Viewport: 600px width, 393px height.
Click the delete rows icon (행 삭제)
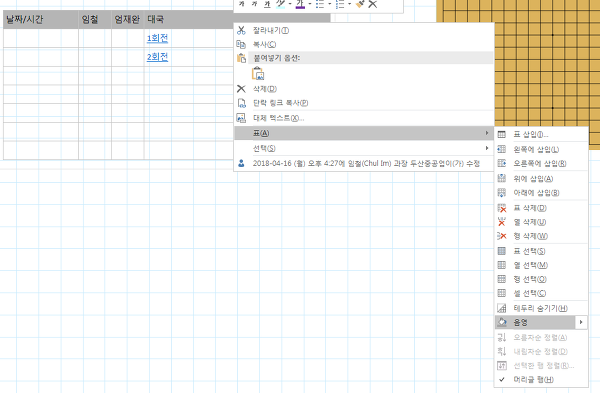(x=501, y=236)
